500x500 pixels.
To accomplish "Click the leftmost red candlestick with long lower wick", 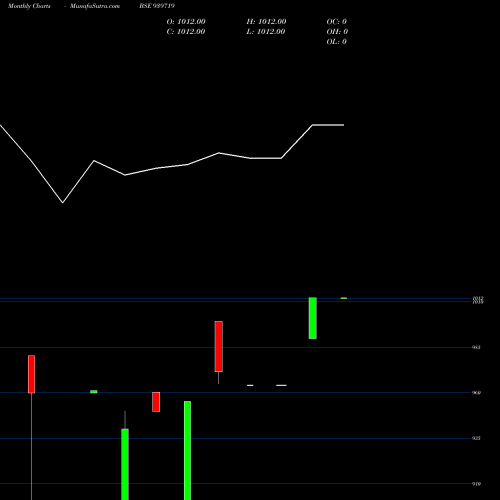I will click(x=31, y=374).
